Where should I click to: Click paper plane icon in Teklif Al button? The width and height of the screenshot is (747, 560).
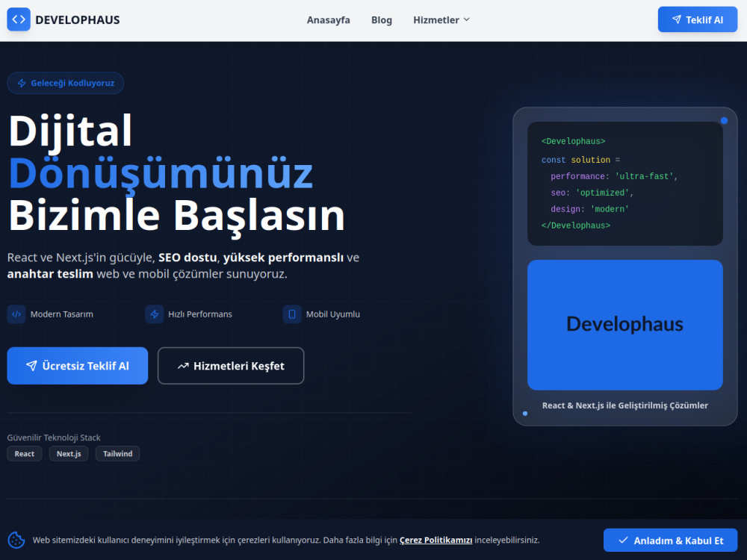677,19
